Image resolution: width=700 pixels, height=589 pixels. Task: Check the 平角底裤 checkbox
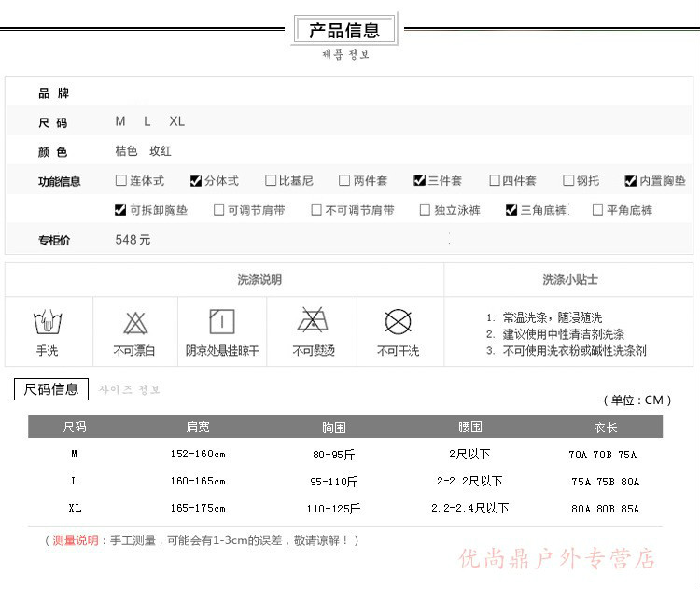coord(597,210)
